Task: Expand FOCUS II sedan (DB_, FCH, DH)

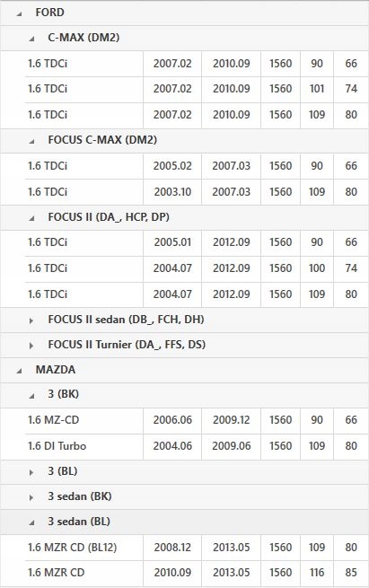Action: point(31,320)
